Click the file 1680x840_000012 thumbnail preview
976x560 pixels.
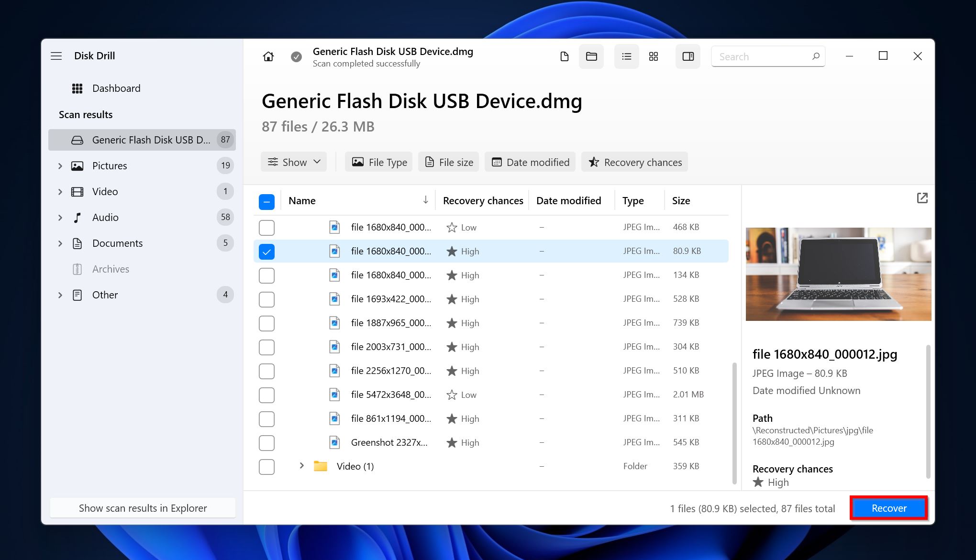(x=838, y=274)
